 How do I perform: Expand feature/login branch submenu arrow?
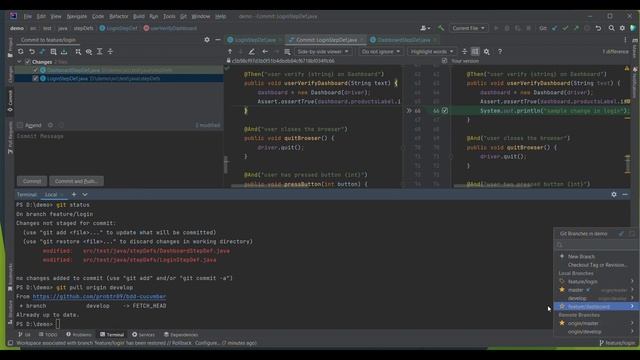pyautogui.click(x=632, y=281)
